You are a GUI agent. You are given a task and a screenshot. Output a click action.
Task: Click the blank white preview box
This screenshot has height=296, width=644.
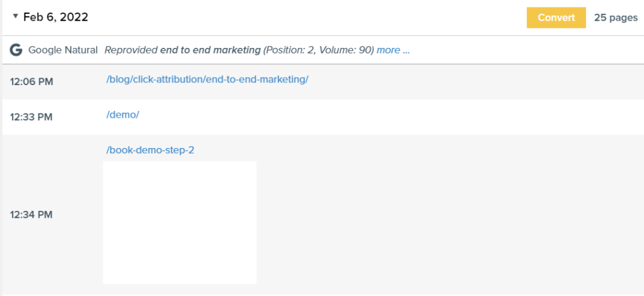pos(179,222)
